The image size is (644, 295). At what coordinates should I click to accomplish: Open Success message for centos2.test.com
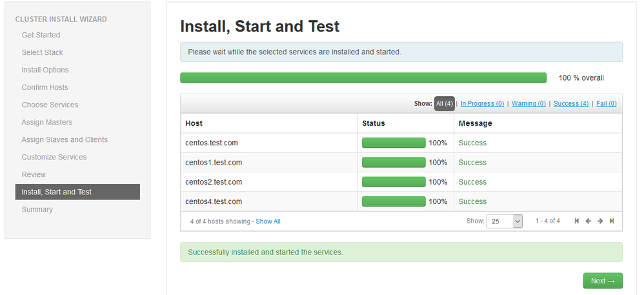[472, 182]
